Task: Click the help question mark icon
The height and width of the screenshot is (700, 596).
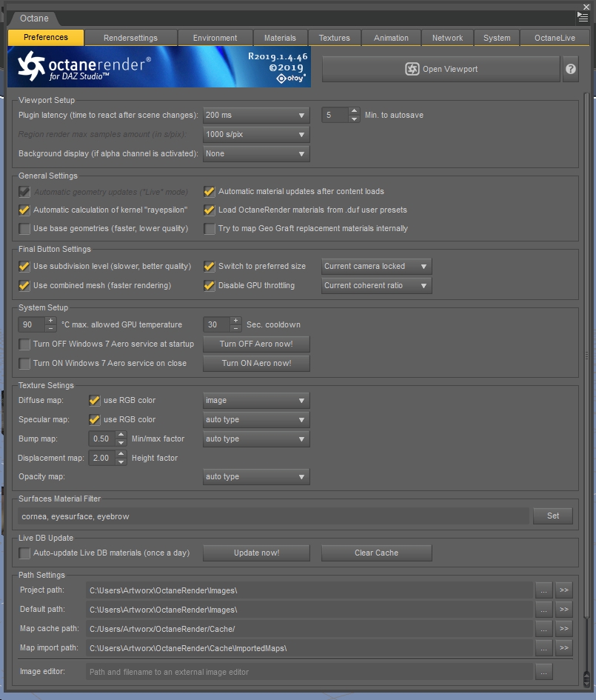Action: coord(571,69)
